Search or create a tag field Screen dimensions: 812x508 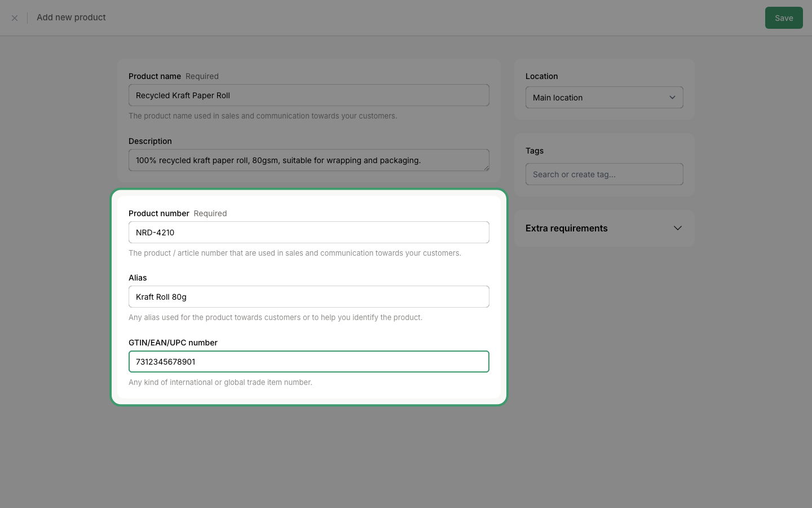pyautogui.click(x=604, y=174)
